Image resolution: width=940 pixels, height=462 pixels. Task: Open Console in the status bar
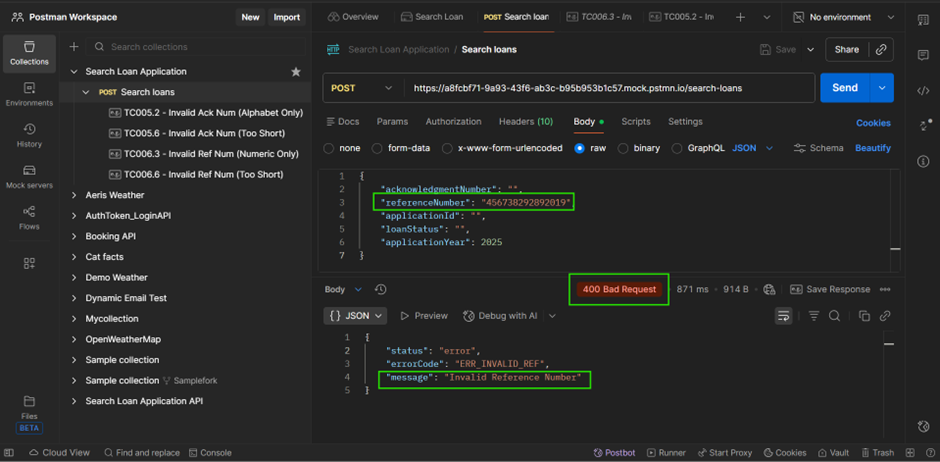(210, 453)
